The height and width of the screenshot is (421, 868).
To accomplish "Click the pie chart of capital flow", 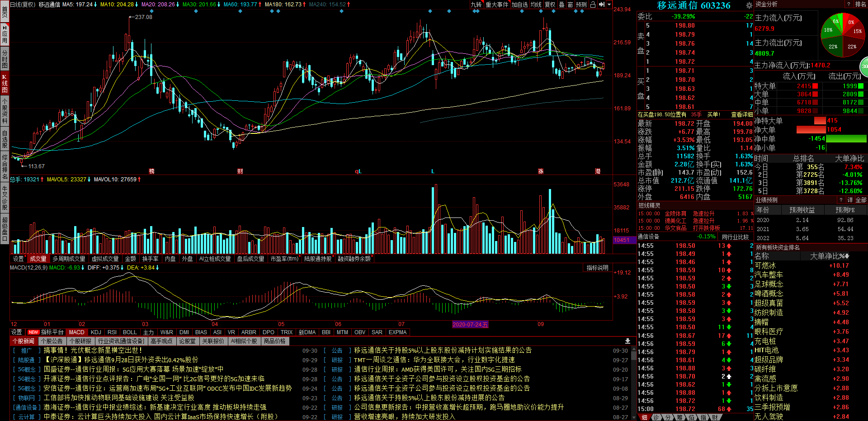I will 842,35.
